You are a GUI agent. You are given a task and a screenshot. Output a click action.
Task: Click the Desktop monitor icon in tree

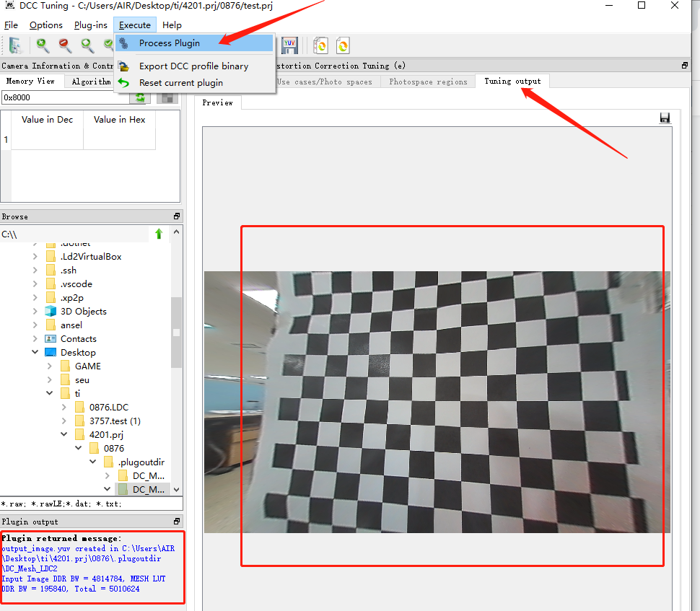coord(51,352)
